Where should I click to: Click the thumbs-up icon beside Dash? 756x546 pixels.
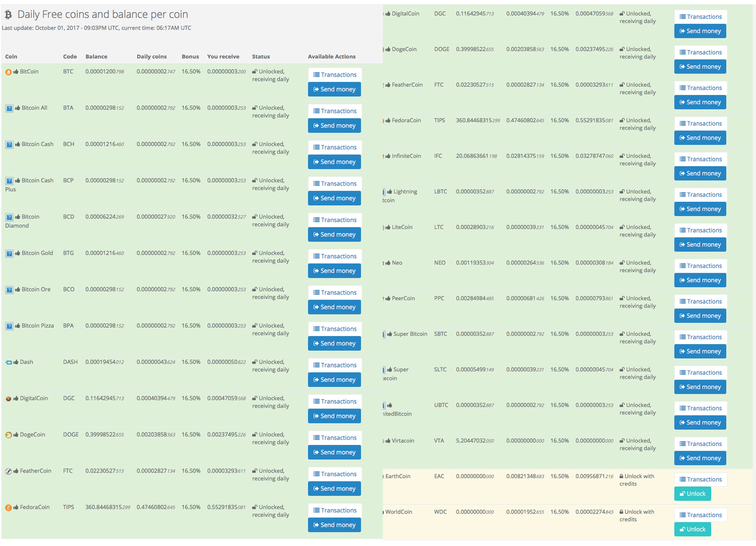coord(16,362)
